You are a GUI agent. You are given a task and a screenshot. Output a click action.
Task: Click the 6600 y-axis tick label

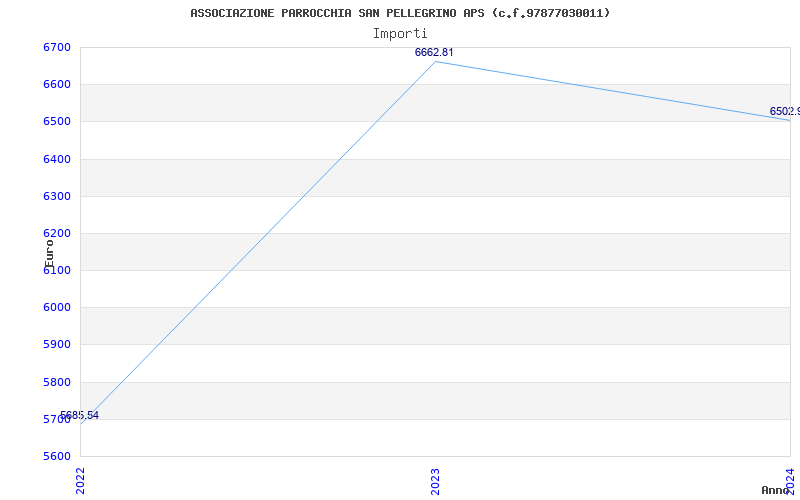pyautogui.click(x=57, y=85)
